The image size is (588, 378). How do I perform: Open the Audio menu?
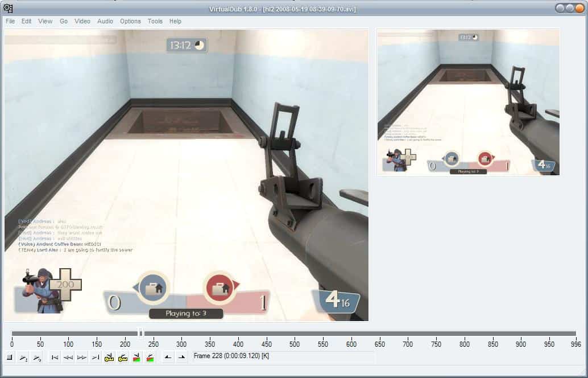click(105, 22)
